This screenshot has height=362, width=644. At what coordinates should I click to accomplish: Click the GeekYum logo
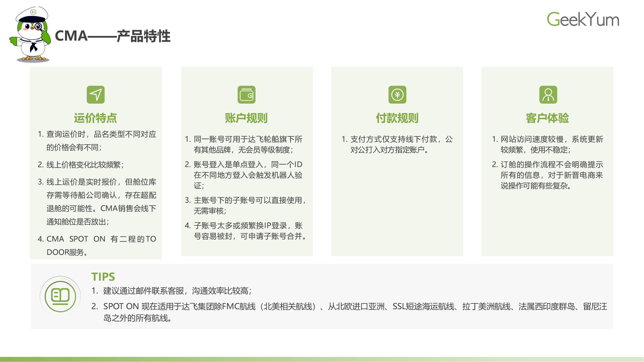583,19
